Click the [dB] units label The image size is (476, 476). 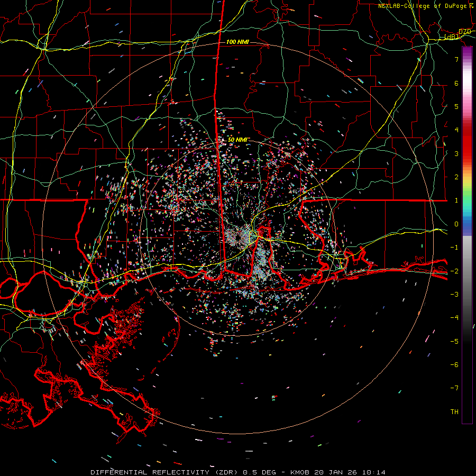(x=452, y=37)
